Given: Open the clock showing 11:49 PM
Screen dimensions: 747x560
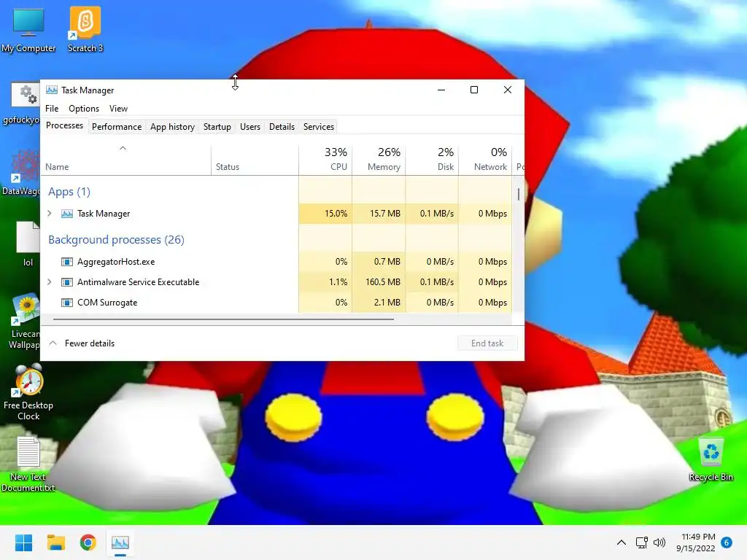Looking at the screenshot, I should [x=697, y=542].
